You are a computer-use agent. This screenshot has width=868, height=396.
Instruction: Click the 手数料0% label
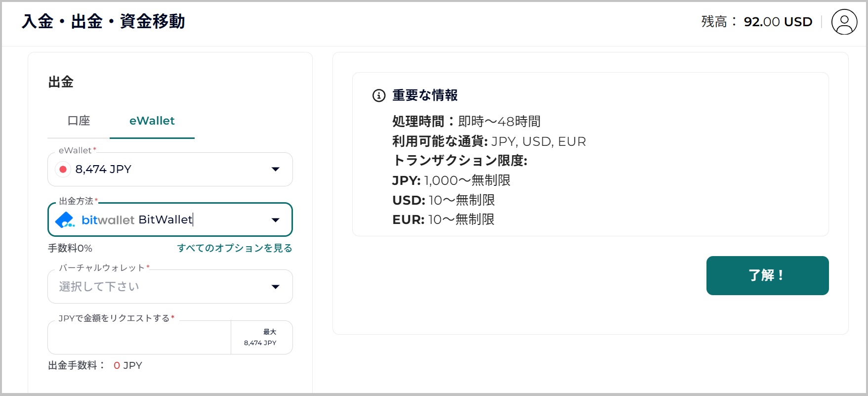point(70,248)
